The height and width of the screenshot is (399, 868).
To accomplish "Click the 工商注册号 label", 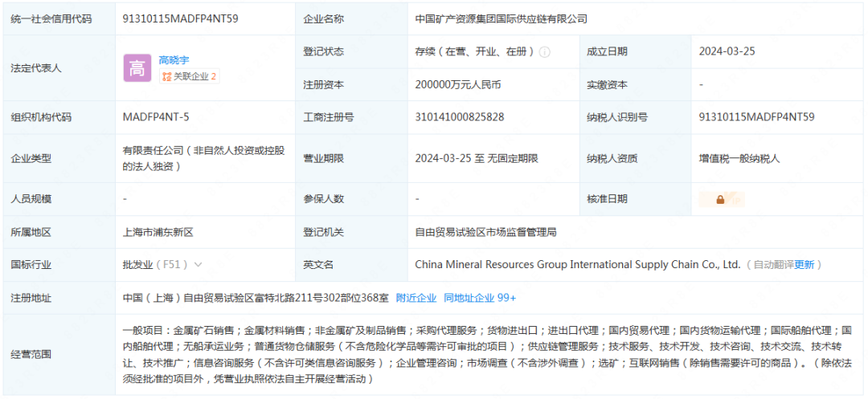I will 329,117.
